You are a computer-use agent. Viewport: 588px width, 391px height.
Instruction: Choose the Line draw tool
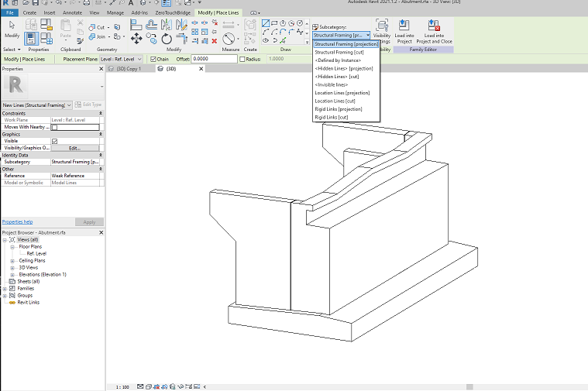266,23
